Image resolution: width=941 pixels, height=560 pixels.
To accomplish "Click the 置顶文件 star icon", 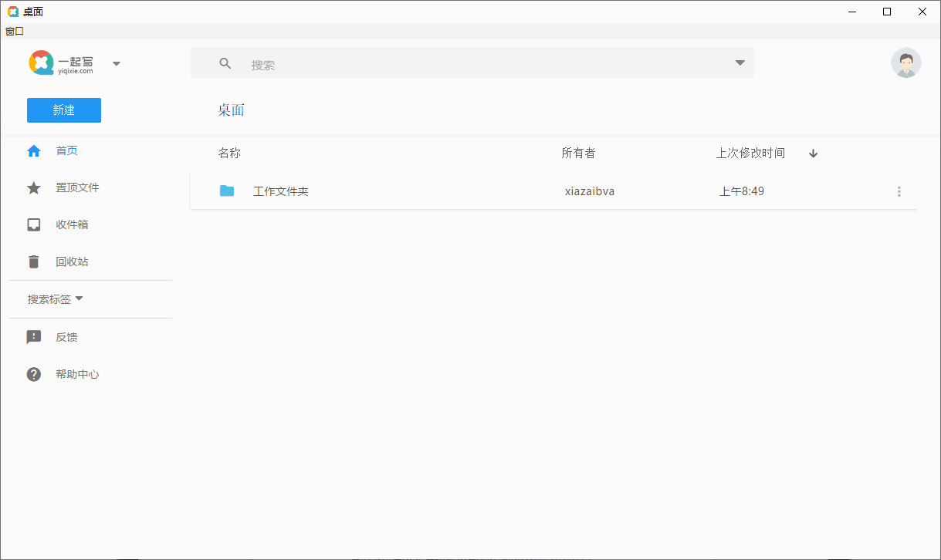I will 34,188.
